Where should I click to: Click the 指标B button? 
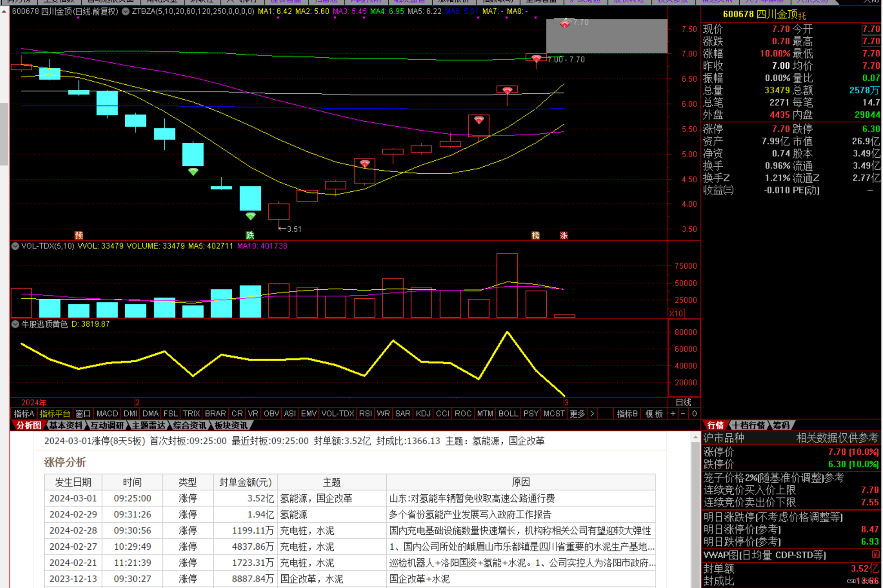point(627,413)
